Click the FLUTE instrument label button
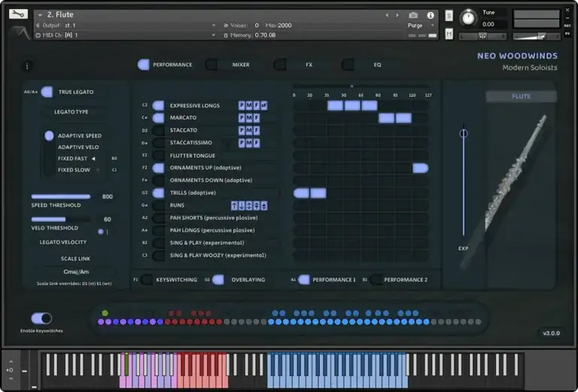 (x=521, y=96)
